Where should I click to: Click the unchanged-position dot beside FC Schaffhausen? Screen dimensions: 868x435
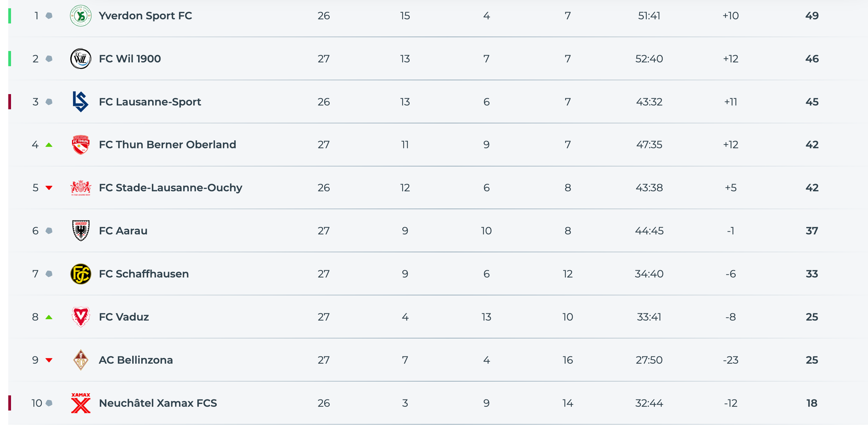(x=49, y=274)
